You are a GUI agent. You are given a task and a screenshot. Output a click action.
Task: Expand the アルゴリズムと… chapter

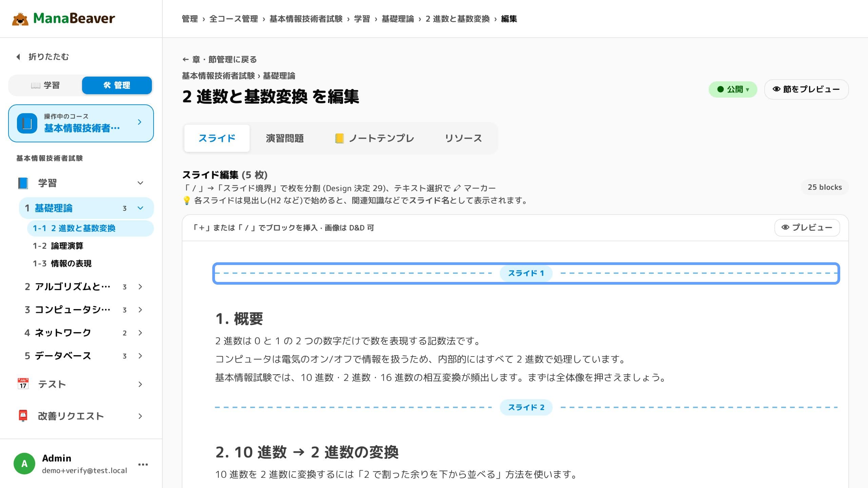tap(140, 287)
